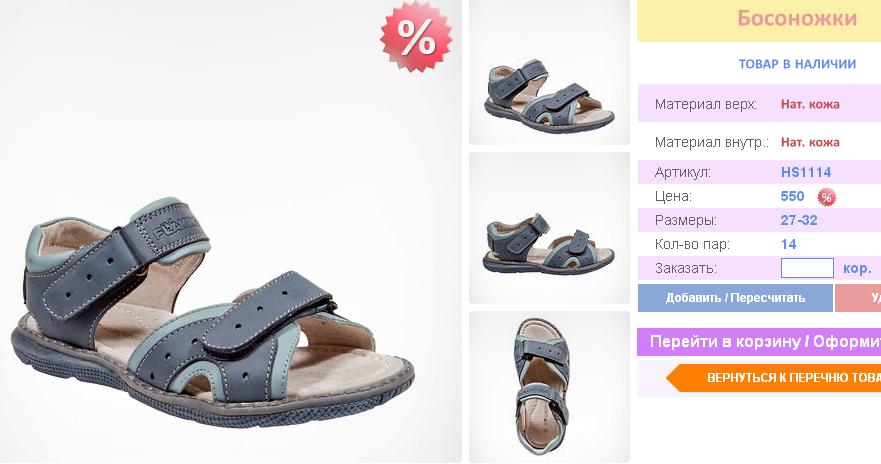Click the price value 550
The width and height of the screenshot is (881, 464).
click(x=792, y=196)
